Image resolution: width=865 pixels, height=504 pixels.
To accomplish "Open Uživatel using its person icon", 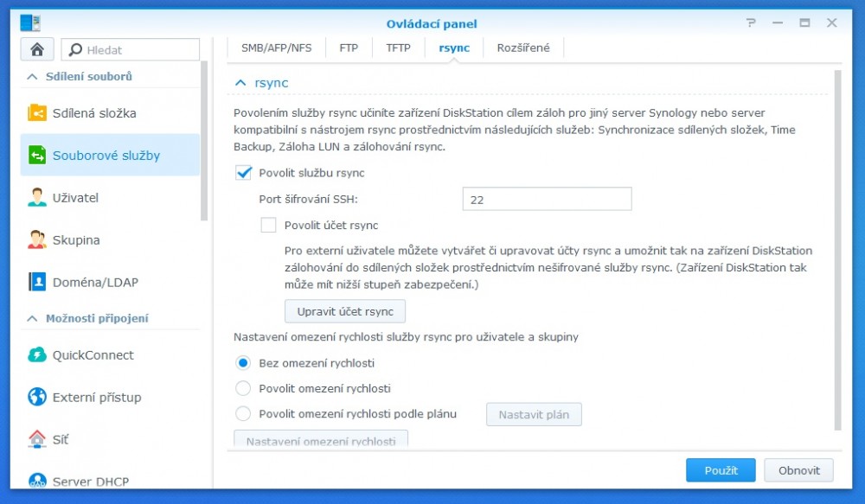I will click(37, 198).
